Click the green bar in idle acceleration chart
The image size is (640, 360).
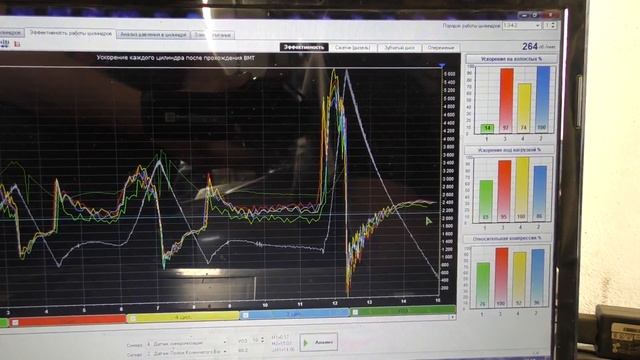tap(487, 129)
